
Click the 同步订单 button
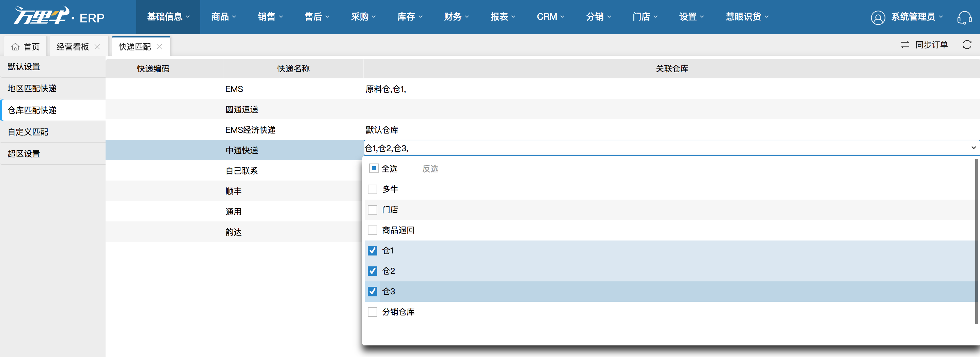924,45
